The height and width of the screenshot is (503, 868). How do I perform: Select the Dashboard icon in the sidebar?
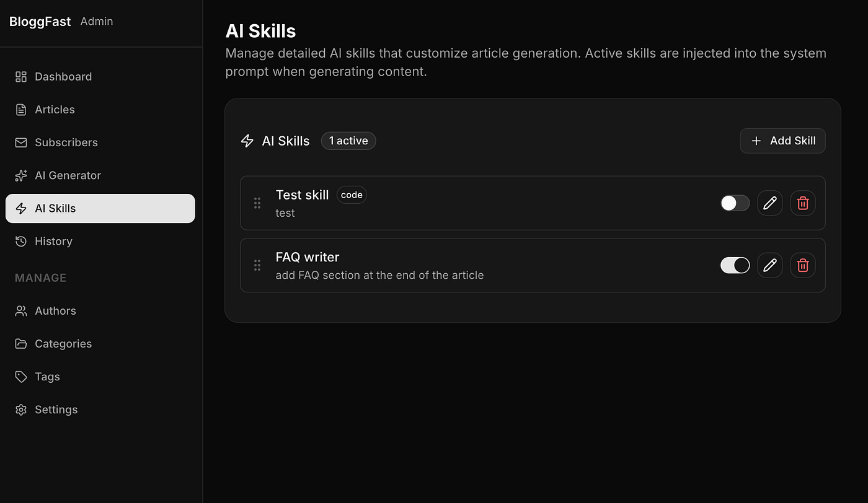[x=20, y=76]
